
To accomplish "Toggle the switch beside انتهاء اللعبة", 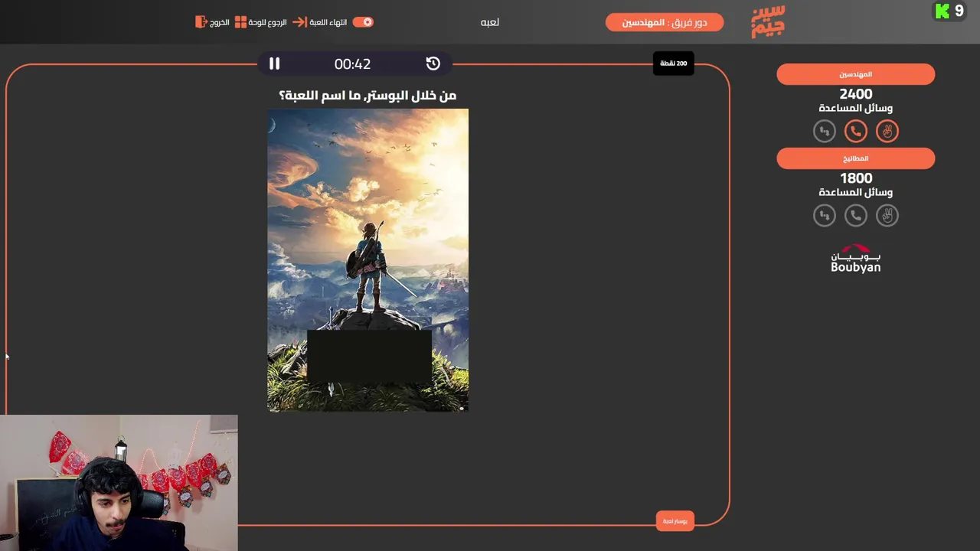I will (x=363, y=22).
